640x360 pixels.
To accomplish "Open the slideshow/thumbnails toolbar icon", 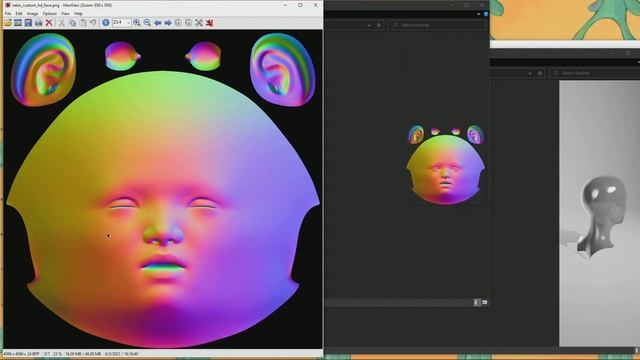I will pyautogui.click(x=18, y=23).
